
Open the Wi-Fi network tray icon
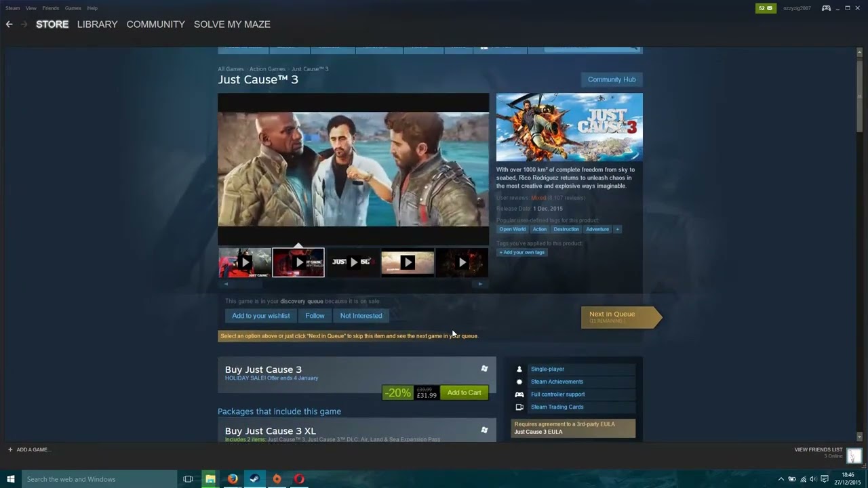coord(802,479)
